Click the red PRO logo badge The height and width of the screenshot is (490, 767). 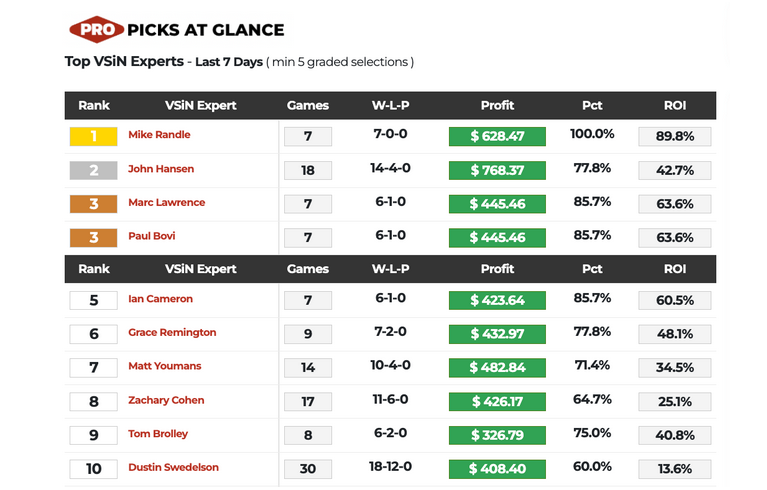click(96, 30)
